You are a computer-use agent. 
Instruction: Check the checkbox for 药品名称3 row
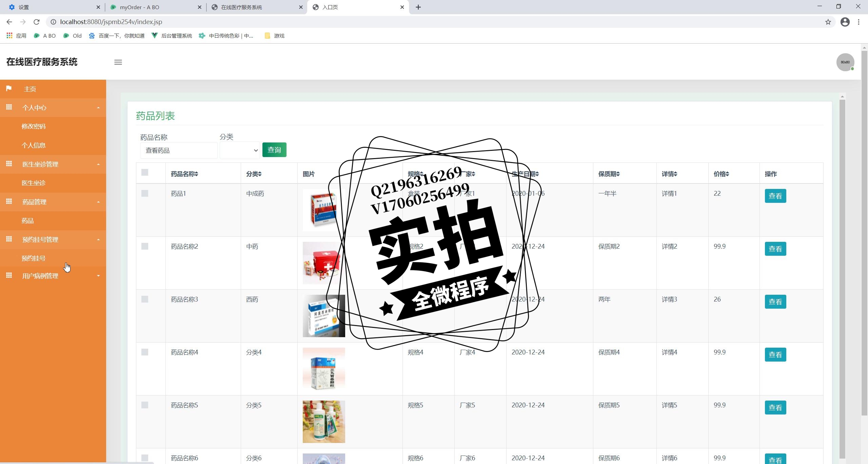145,299
